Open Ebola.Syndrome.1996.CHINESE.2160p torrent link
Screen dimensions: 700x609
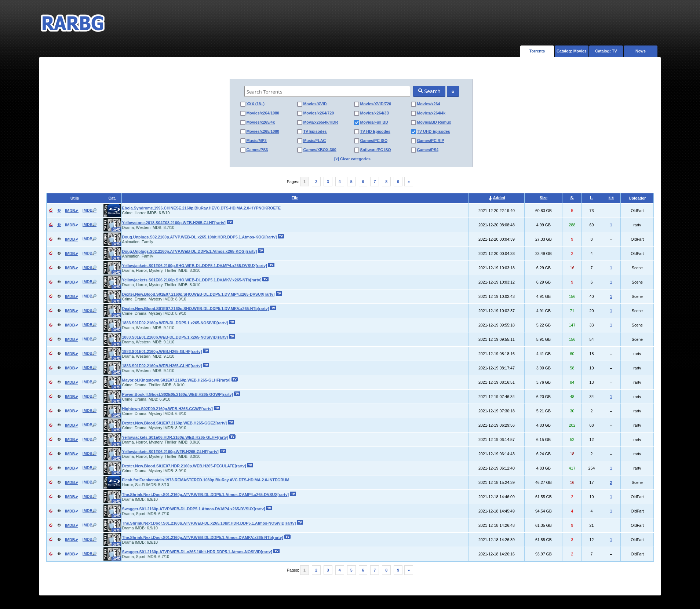coord(201,208)
